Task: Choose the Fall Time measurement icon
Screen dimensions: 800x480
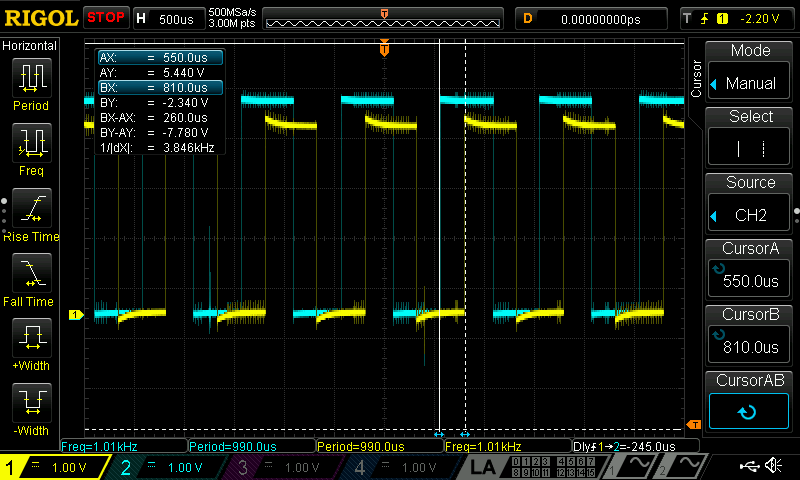Action: (30, 274)
